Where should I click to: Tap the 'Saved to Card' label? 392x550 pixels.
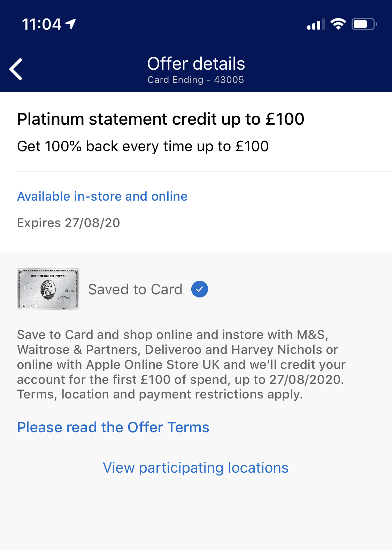[x=135, y=289]
